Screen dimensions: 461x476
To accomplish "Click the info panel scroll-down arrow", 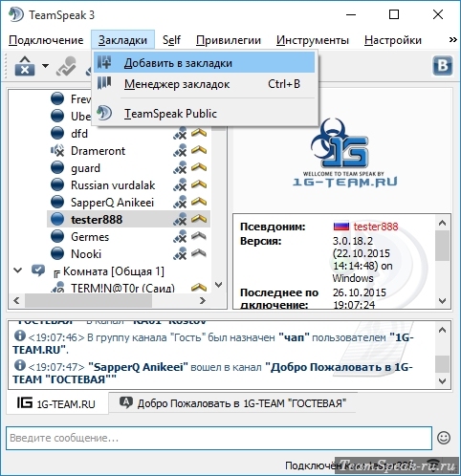I will pyautogui.click(x=442, y=300).
